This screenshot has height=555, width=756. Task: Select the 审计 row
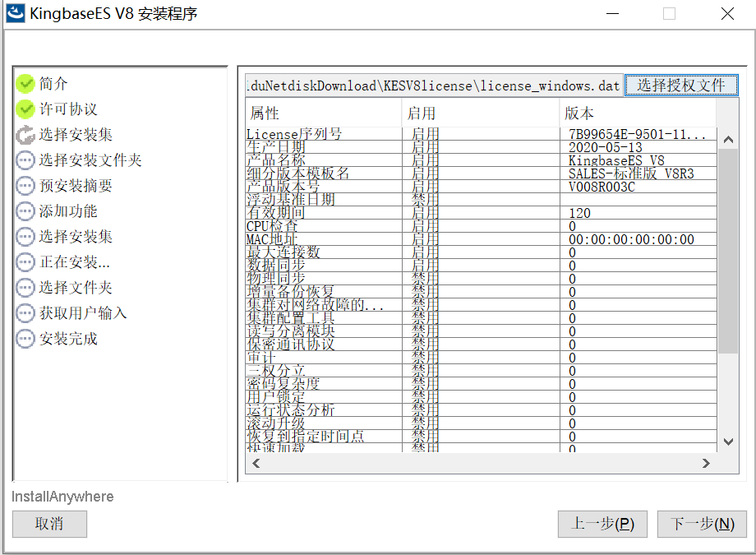(x=482, y=358)
